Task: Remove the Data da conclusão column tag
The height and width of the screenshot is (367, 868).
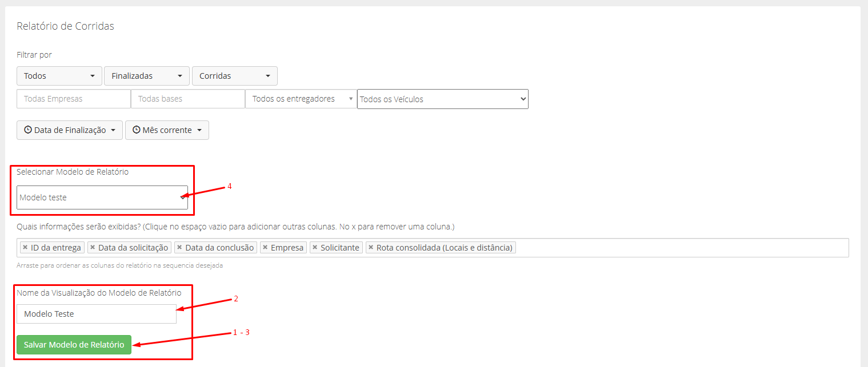Action: [179, 248]
